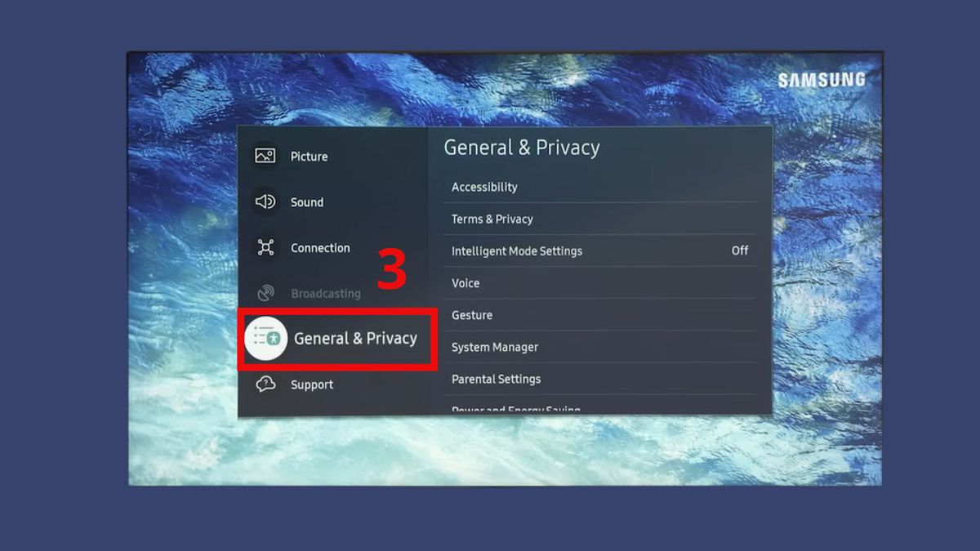980x551 pixels.
Task: Open Gesture settings
Action: coord(471,315)
